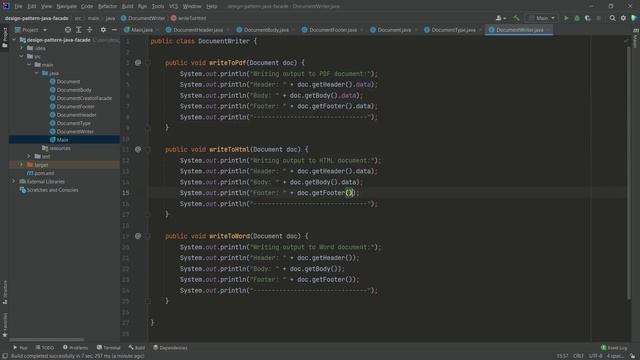Open the Project view dropdown

click(31, 30)
